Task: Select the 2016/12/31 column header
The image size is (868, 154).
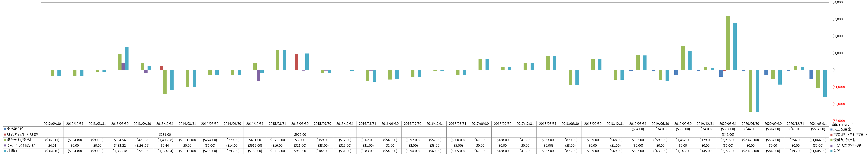Action: [x=435, y=124]
